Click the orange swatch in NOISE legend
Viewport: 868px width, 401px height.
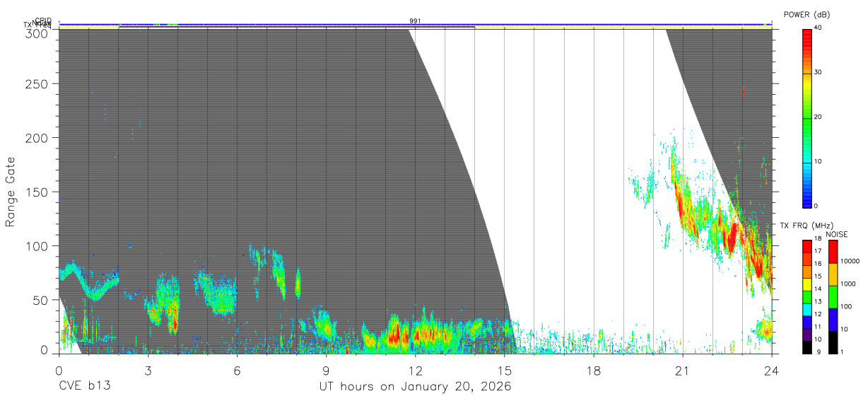click(x=833, y=274)
